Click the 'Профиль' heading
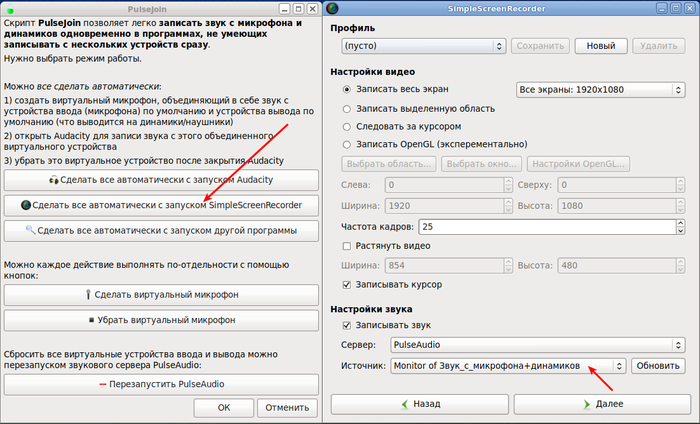This screenshot has height=424, width=700. coord(353,28)
